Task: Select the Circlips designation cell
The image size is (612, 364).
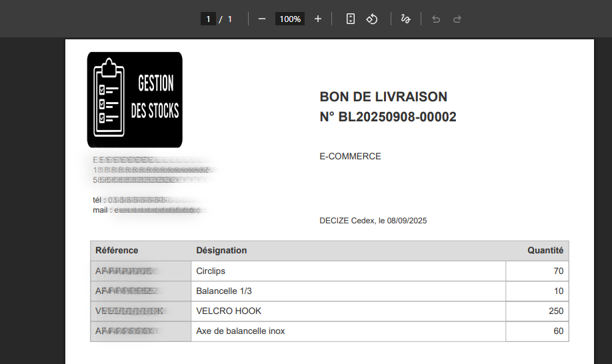Action: [211, 271]
